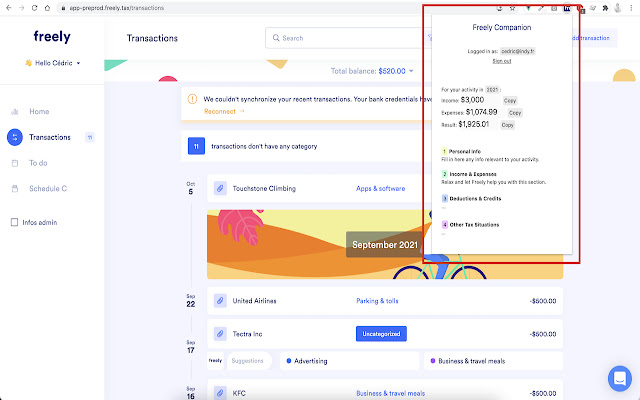Toggle the Infos admin checkbox

point(14,222)
